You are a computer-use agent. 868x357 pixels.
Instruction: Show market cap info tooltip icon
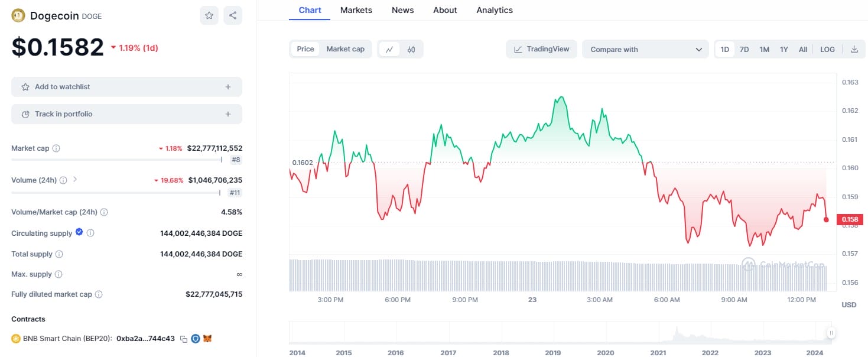point(56,148)
